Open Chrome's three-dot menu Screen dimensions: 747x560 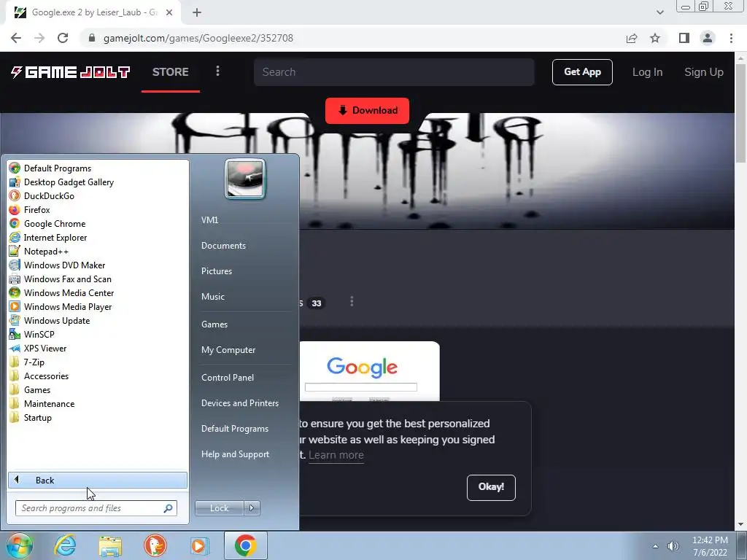coord(731,38)
